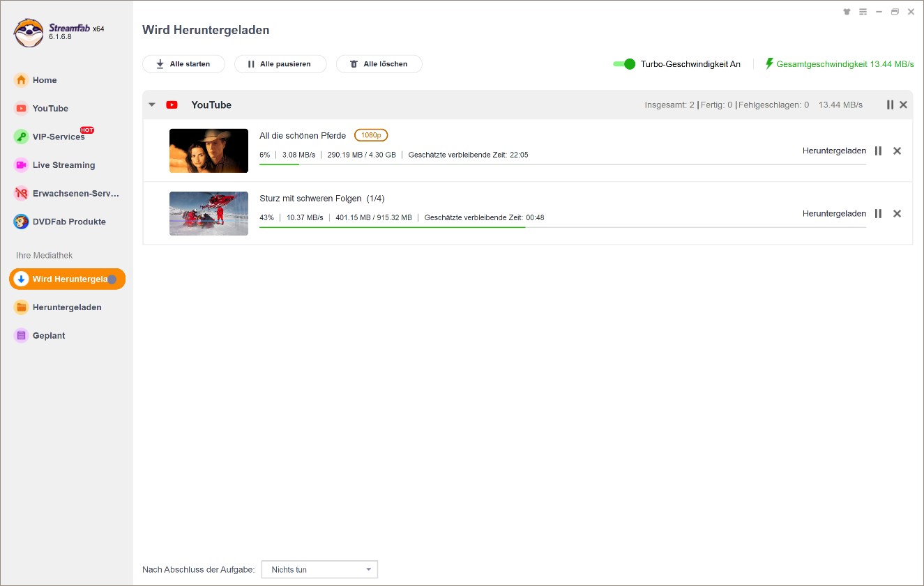
Task: Click the shirt skin icon in title bar
Action: (847, 12)
